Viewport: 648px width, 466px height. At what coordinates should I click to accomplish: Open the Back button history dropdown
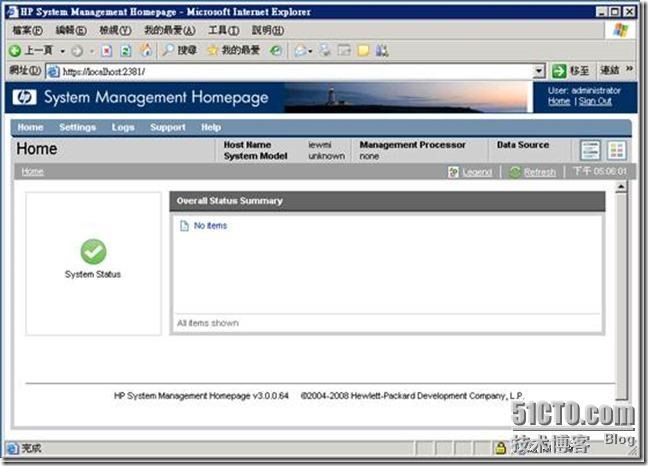pos(63,52)
